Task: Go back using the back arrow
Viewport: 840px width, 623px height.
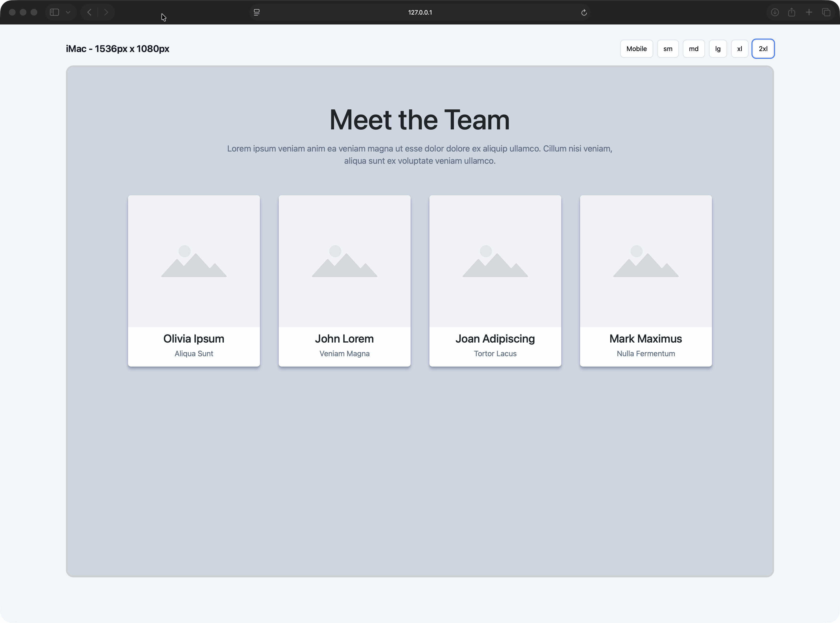Action: 89,12
